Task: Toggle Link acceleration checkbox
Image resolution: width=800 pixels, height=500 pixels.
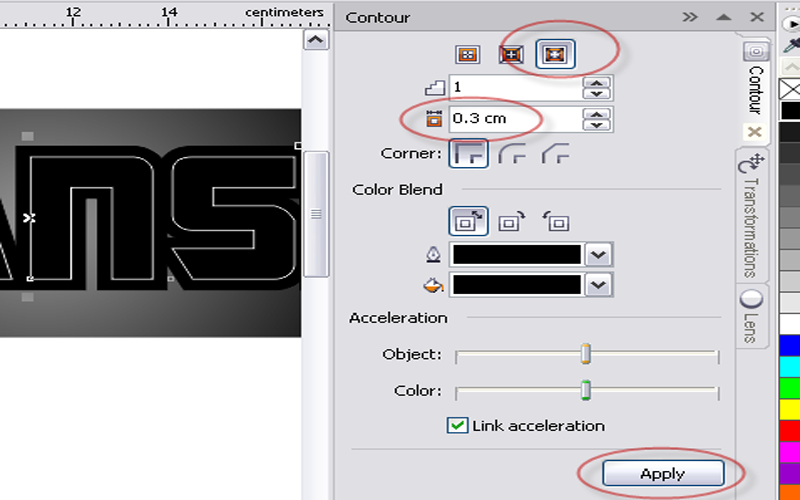Action: click(x=457, y=426)
